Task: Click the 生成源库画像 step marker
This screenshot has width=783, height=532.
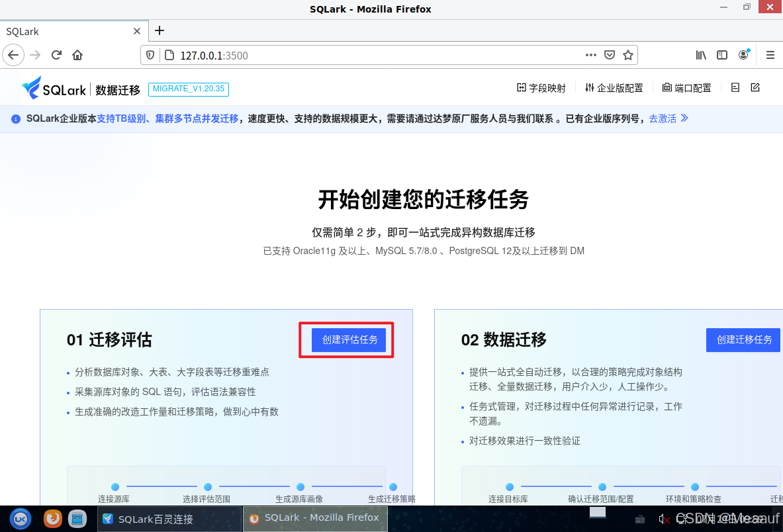Action: coord(300,487)
